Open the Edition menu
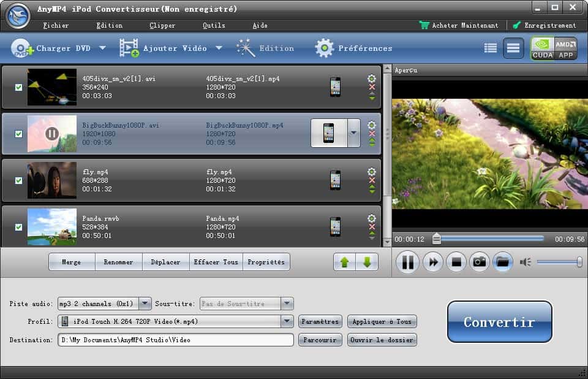The height and width of the screenshot is (379, 588). 109,25
